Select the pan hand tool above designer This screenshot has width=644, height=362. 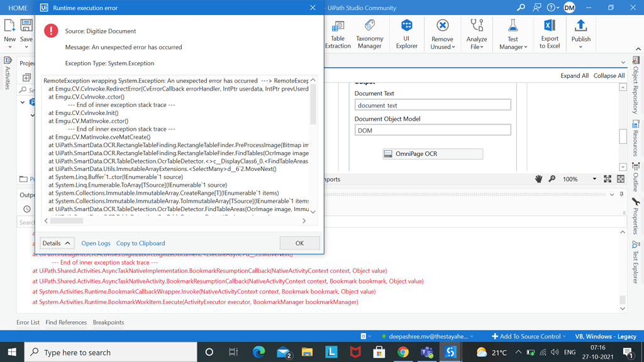click(539, 178)
